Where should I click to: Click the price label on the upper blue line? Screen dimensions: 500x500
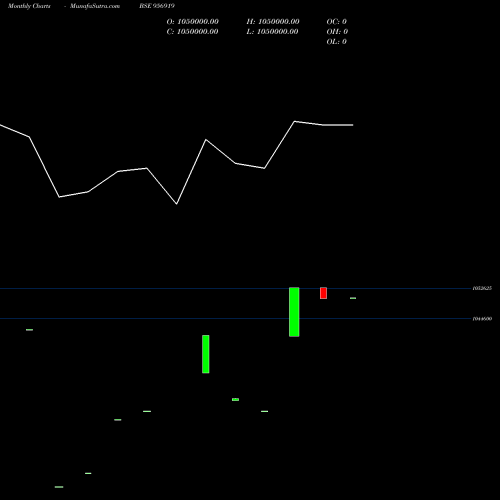click(482, 288)
